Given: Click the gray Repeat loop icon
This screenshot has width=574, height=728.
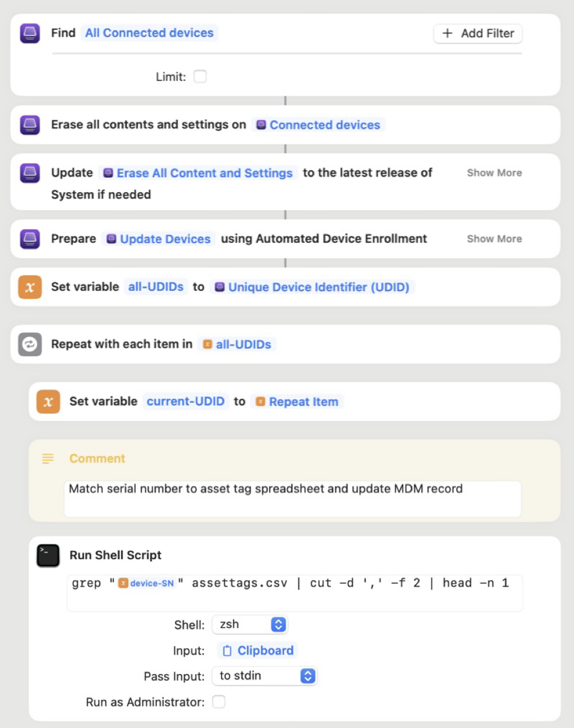Looking at the screenshot, I should (x=30, y=344).
